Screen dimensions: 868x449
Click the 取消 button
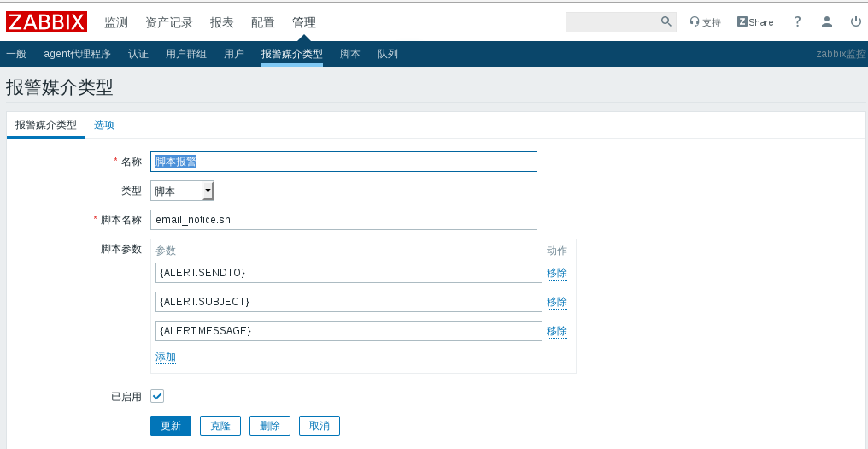pos(320,426)
